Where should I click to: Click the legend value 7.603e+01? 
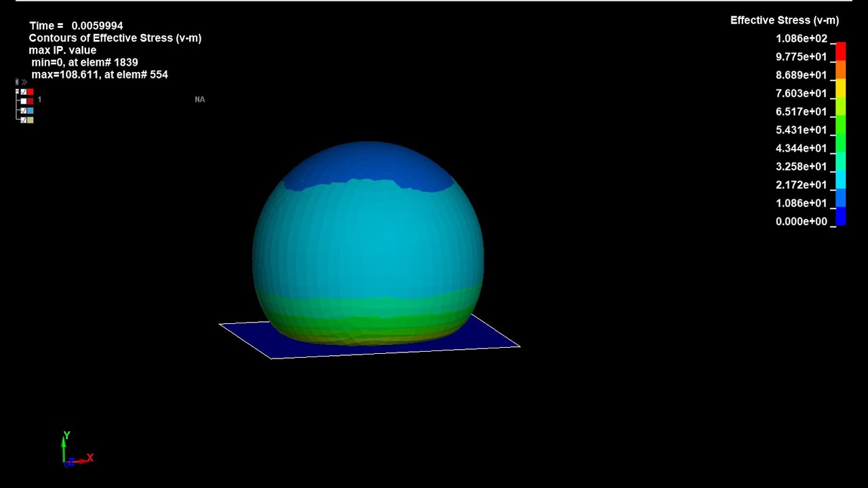click(x=802, y=94)
